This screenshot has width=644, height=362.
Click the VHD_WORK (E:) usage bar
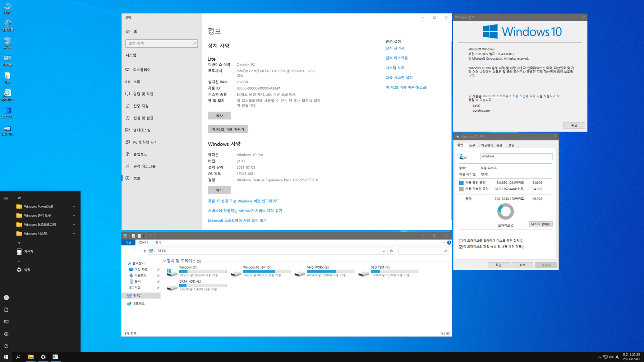(x=331, y=271)
